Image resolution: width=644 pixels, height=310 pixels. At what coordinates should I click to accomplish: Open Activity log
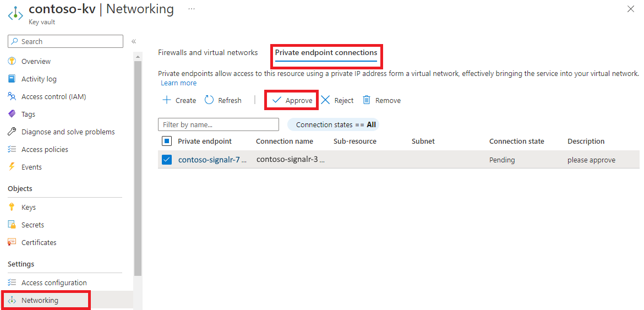click(39, 79)
